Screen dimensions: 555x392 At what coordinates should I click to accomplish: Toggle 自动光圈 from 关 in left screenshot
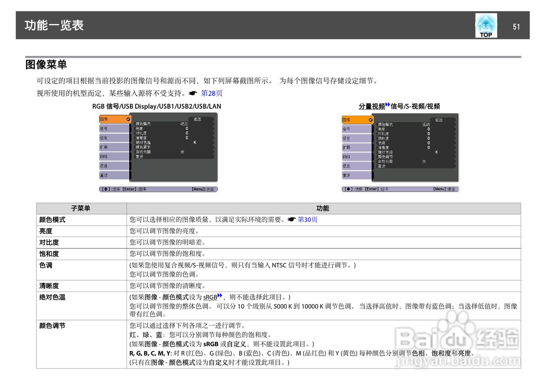pos(182,152)
